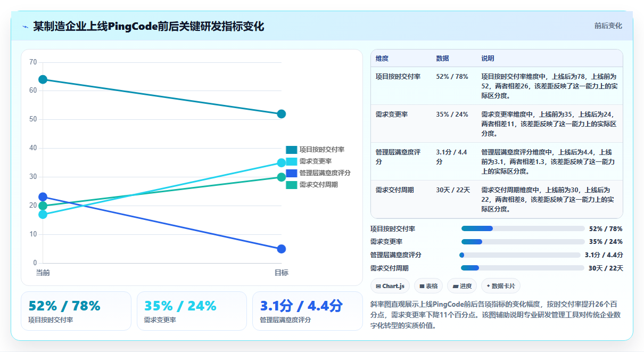Click the 目标 x-axis label
This screenshot has height=352, width=644.
(x=282, y=273)
